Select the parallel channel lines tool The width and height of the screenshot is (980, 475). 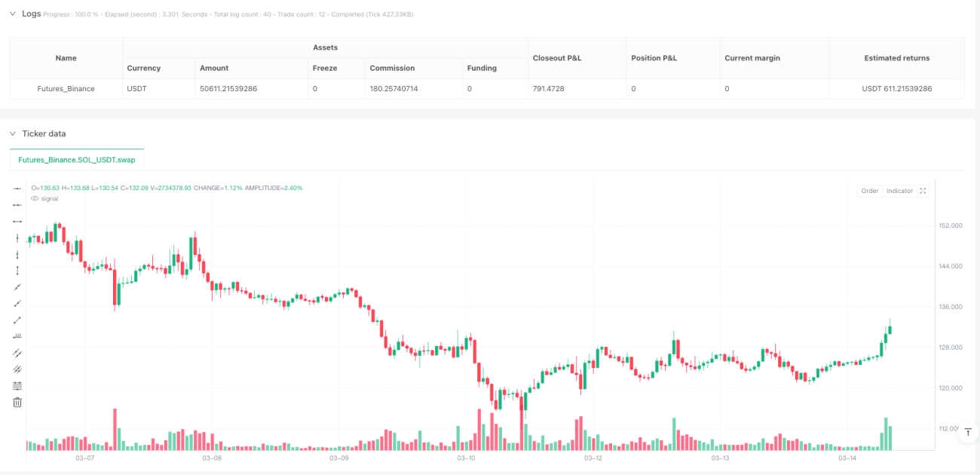coord(17,353)
